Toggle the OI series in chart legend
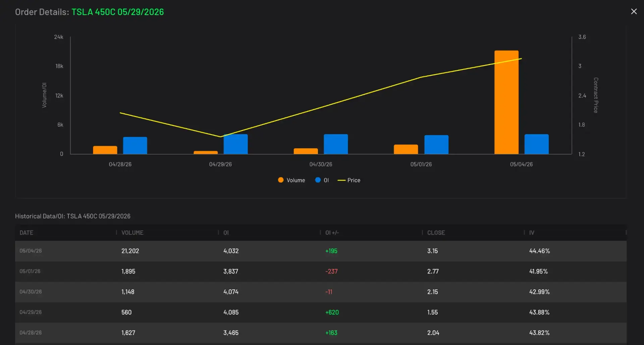Viewport: 644px width, 345px height. 322,180
